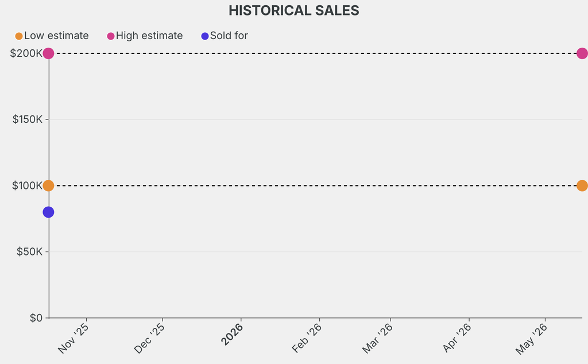Select the left pink High estimate point
The image size is (588, 364).
(x=48, y=53)
